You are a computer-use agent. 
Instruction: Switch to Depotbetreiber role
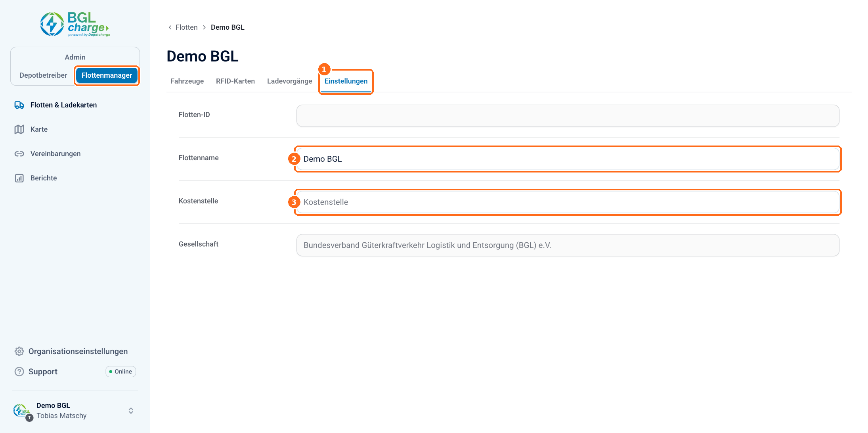(x=43, y=75)
